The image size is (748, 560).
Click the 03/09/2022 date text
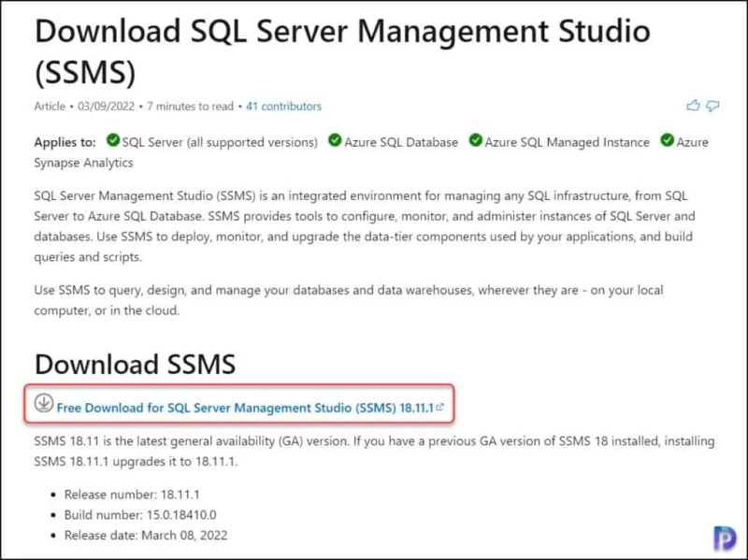click(x=105, y=107)
